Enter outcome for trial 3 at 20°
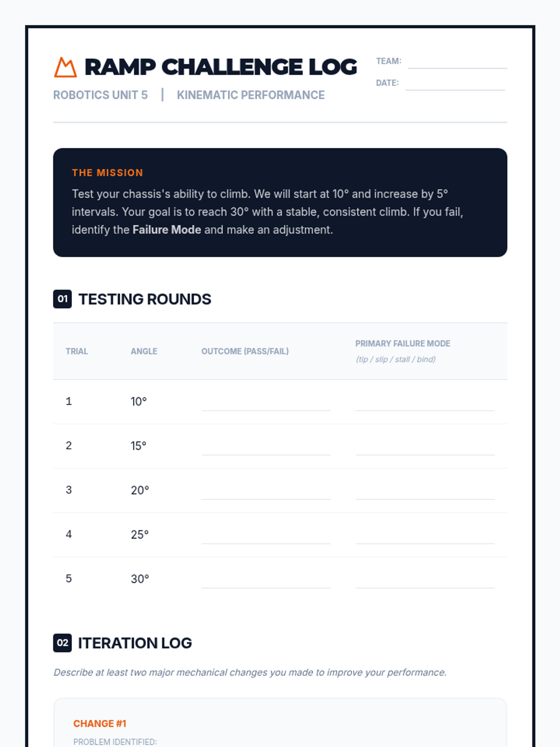The height and width of the screenshot is (747, 560). coord(266,492)
